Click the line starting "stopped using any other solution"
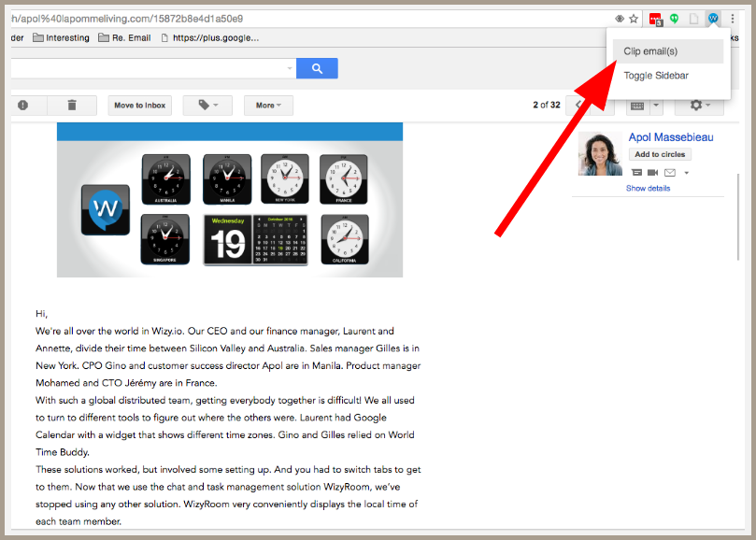 pos(226,504)
